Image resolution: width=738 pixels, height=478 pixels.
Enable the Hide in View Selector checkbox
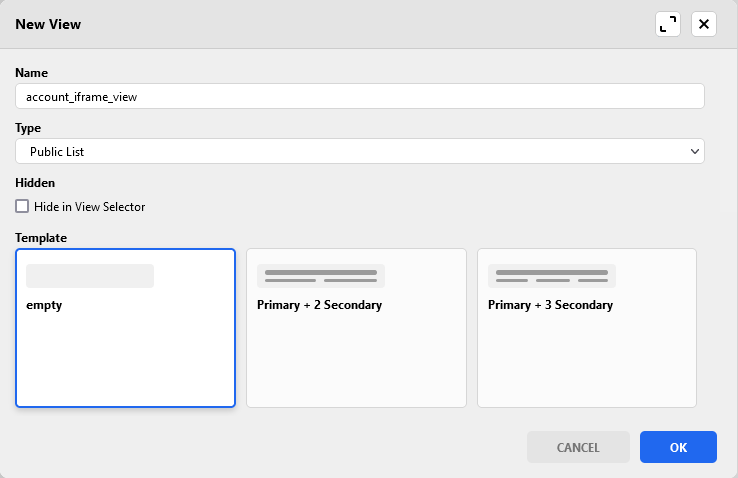tap(22, 206)
